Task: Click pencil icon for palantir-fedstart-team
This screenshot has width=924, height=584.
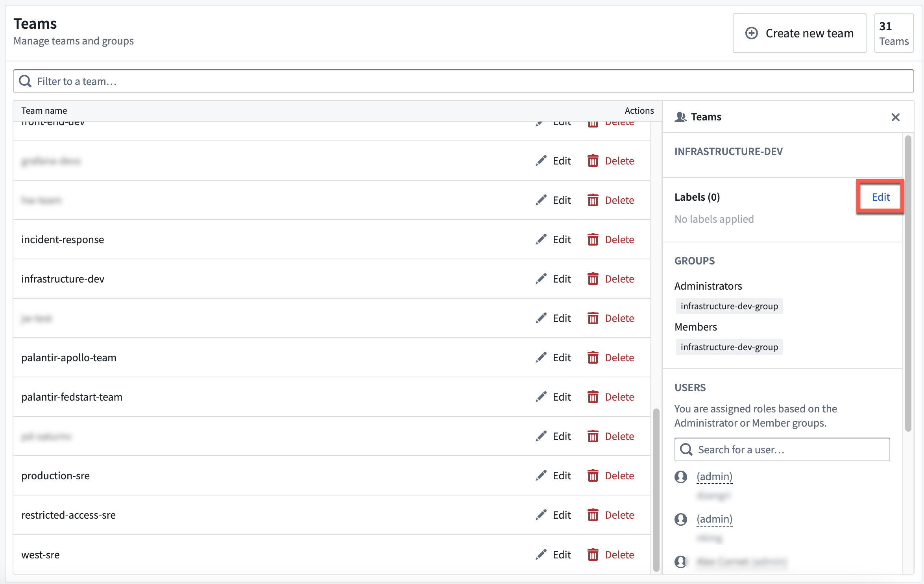Action: click(x=541, y=397)
